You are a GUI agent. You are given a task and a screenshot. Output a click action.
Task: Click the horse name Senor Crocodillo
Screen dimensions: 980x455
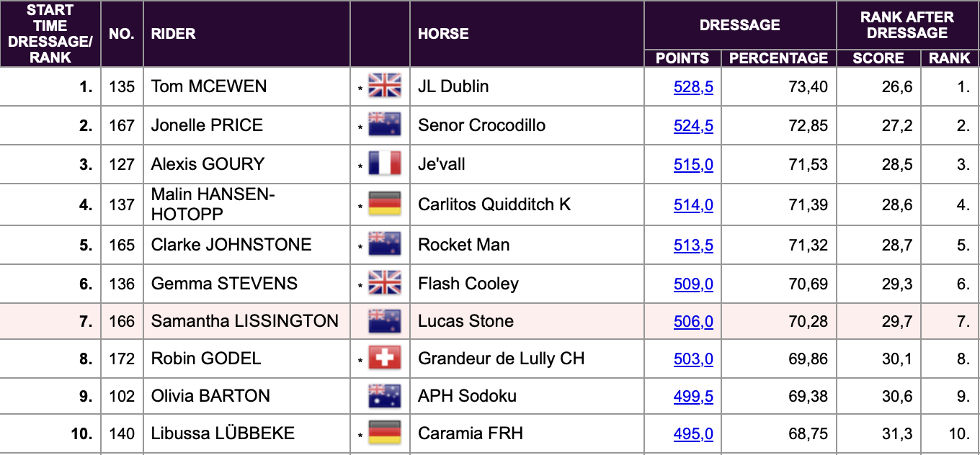481,125
